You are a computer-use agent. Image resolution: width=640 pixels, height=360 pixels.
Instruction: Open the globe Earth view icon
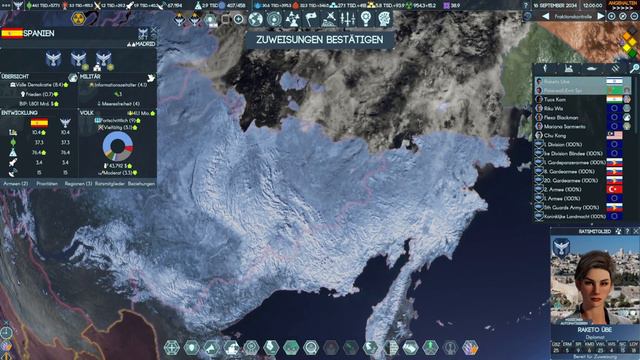click(256, 19)
